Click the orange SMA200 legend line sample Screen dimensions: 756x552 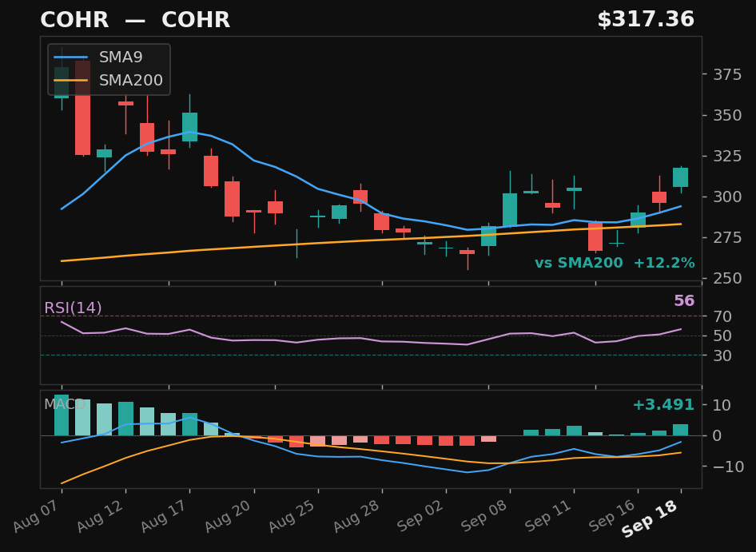(71, 80)
